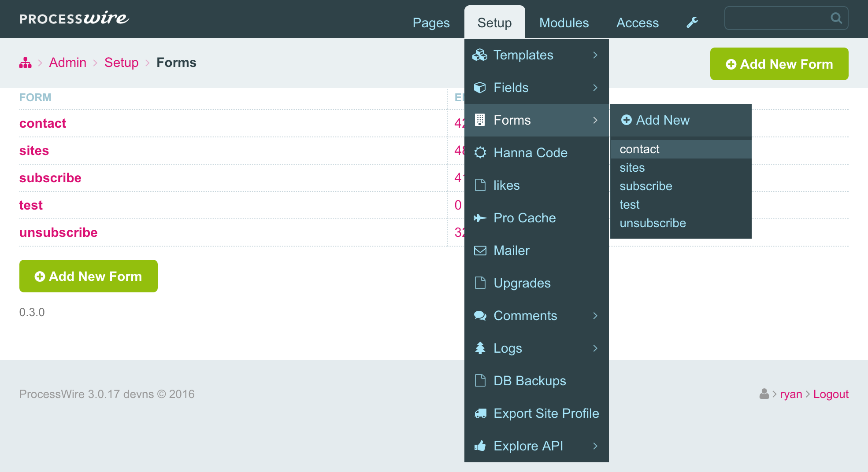Click the Logs tree icon

point(480,348)
